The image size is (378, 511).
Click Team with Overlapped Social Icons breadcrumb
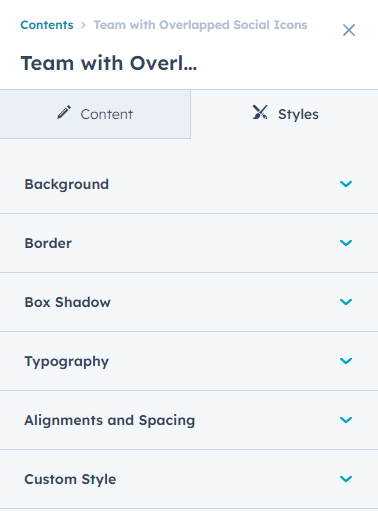[200, 25]
